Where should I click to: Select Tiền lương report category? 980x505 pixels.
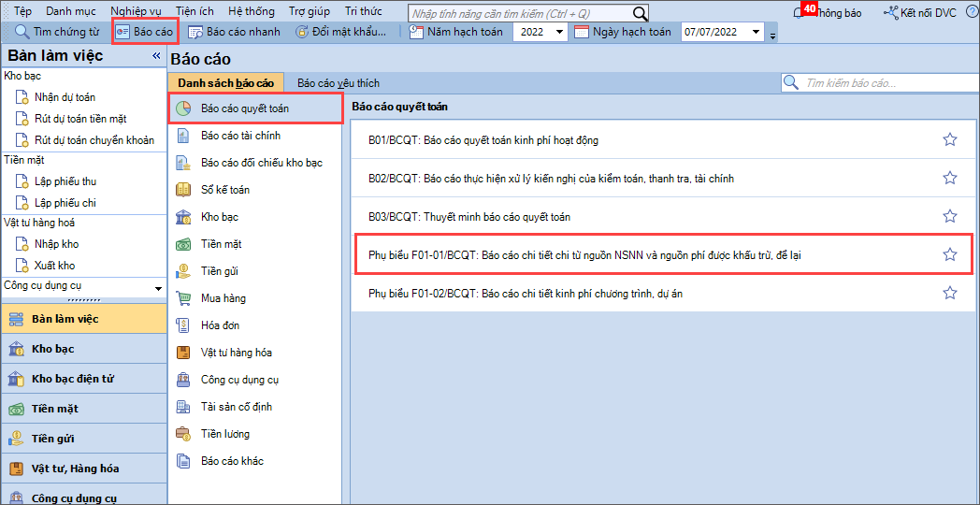click(x=255, y=434)
